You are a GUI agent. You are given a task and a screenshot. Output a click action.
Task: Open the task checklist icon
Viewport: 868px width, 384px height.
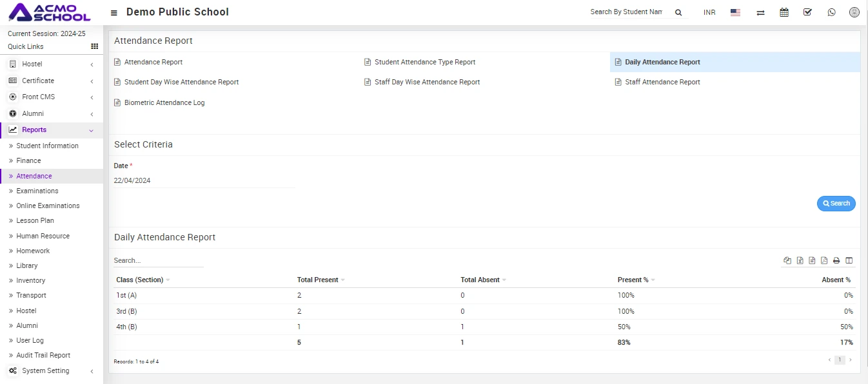tap(807, 12)
